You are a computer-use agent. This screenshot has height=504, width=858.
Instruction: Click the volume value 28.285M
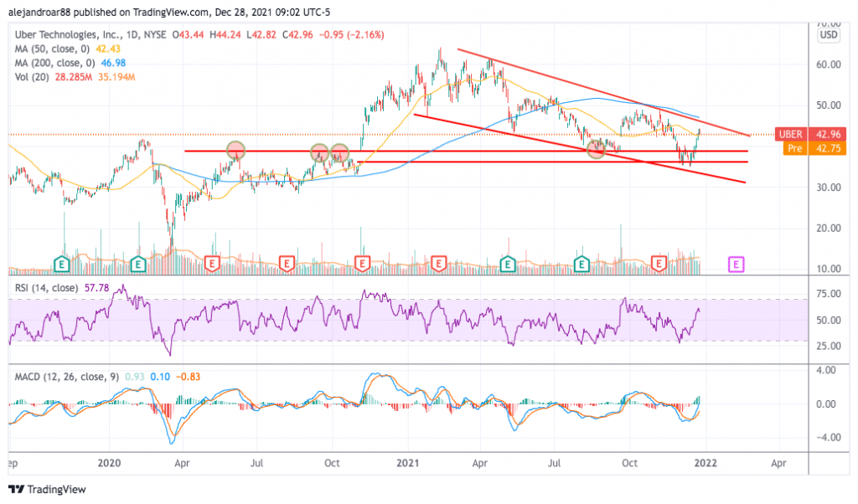tap(74, 77)
